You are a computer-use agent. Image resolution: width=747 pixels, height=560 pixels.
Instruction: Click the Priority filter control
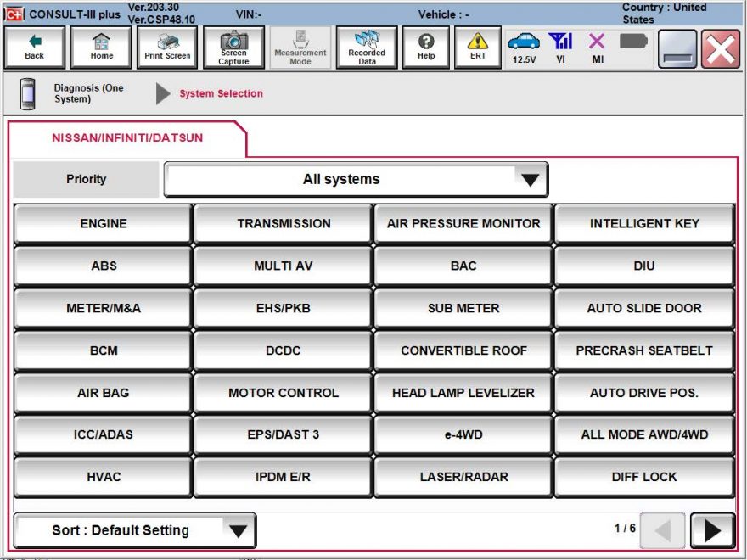[x=85, y=179]
